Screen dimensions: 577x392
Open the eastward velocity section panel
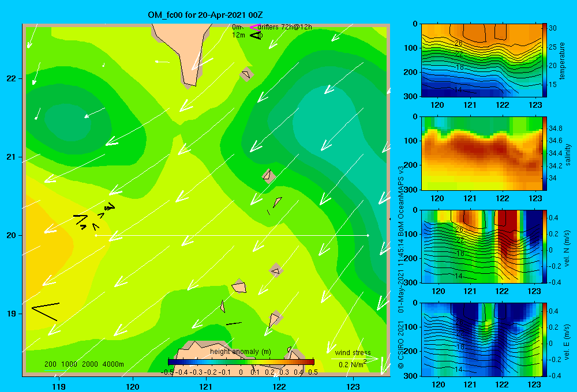point(481,340)
